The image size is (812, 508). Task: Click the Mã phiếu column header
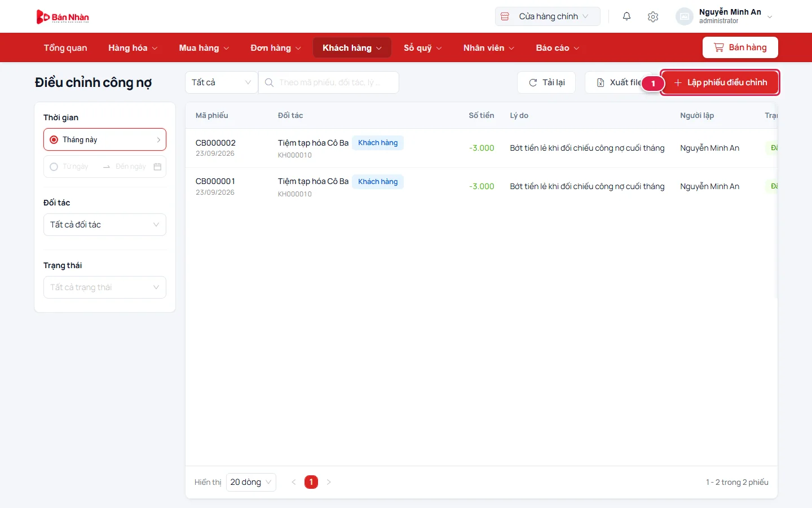coord(212,115)
